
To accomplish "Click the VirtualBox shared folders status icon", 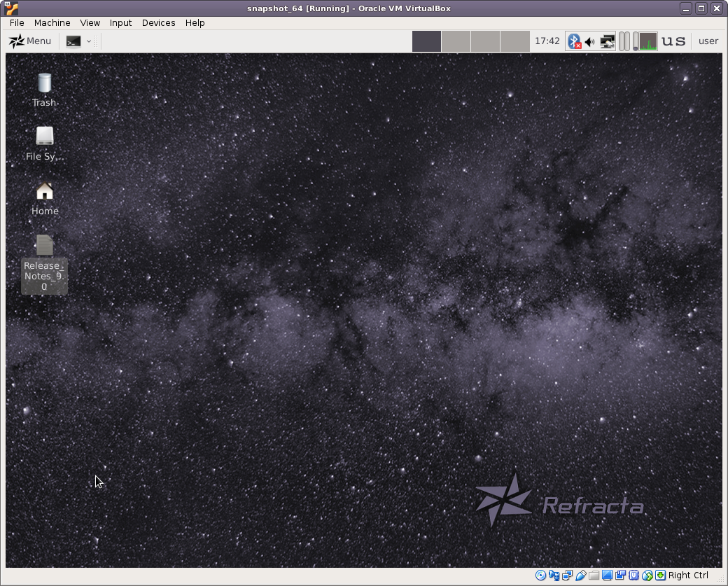I will click(594, 575).
